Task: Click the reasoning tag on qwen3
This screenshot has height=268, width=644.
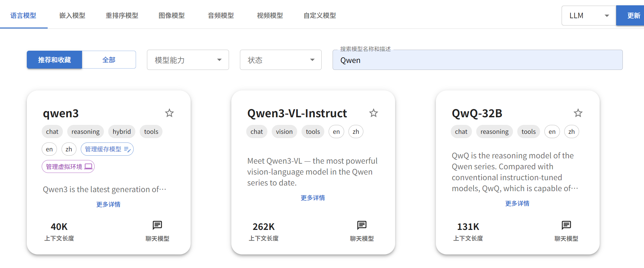Action: [x=85, y=132]
